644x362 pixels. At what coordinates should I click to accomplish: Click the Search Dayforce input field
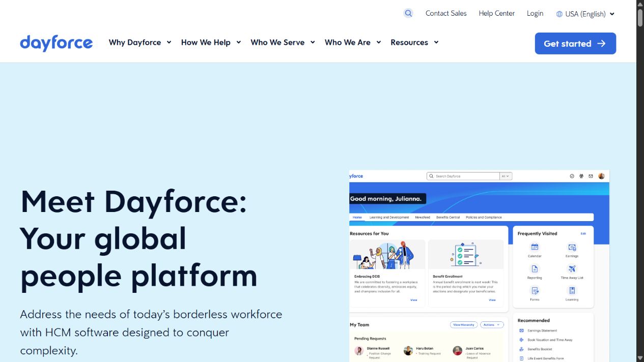[463, 176]
